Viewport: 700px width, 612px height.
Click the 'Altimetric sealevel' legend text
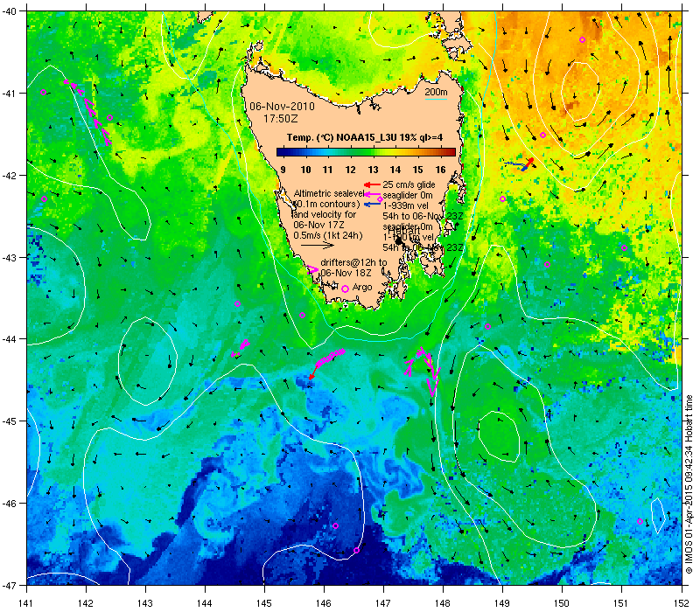pos(328,193)
